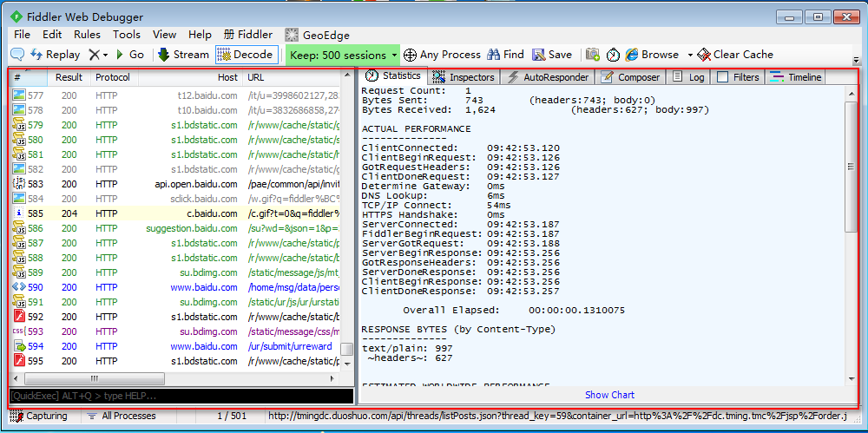Click session list vertical scrollbar thumb
Viewport: 868px width, 433px height.
tap(347, 349)
